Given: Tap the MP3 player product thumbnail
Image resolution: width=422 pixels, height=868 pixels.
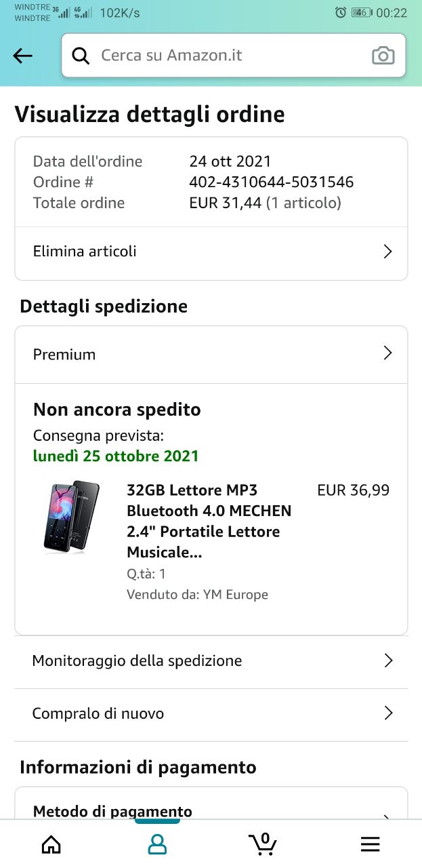Looking at the screenshot, I should point(72,517).
